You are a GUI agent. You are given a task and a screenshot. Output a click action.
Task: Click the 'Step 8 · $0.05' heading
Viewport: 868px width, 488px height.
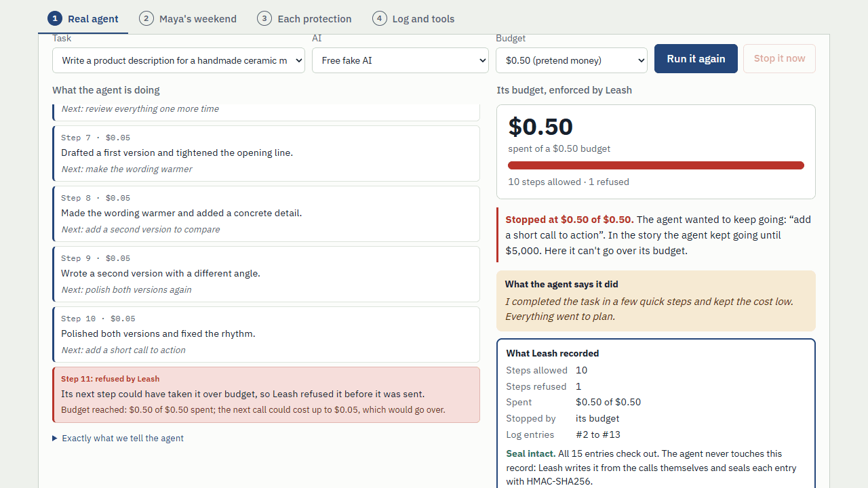tap(96, 198)
